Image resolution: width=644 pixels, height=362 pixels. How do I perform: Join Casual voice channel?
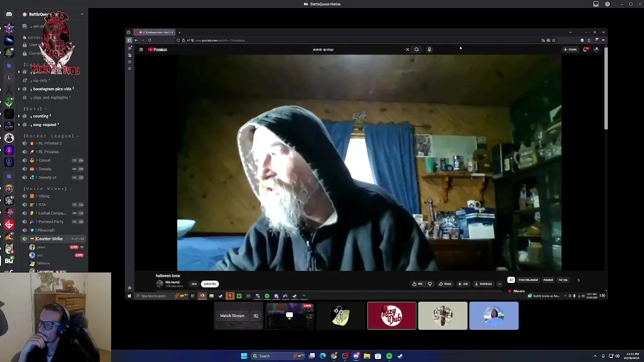tap(44, 160)
